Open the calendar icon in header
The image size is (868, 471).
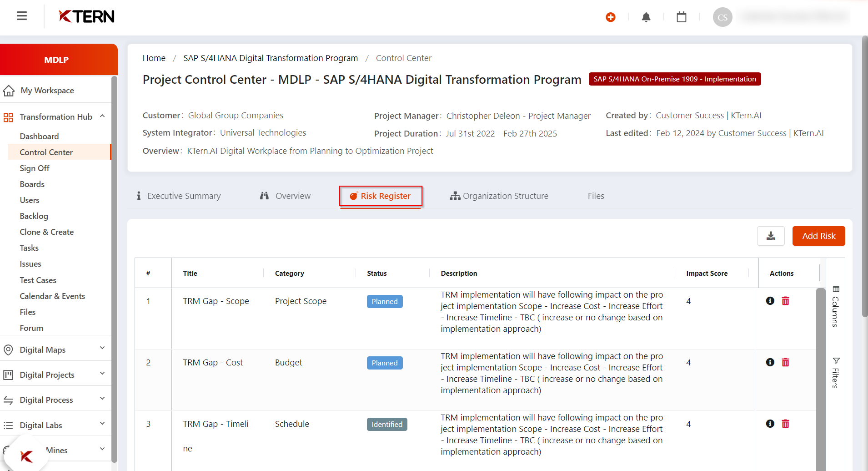coord(682,17)
